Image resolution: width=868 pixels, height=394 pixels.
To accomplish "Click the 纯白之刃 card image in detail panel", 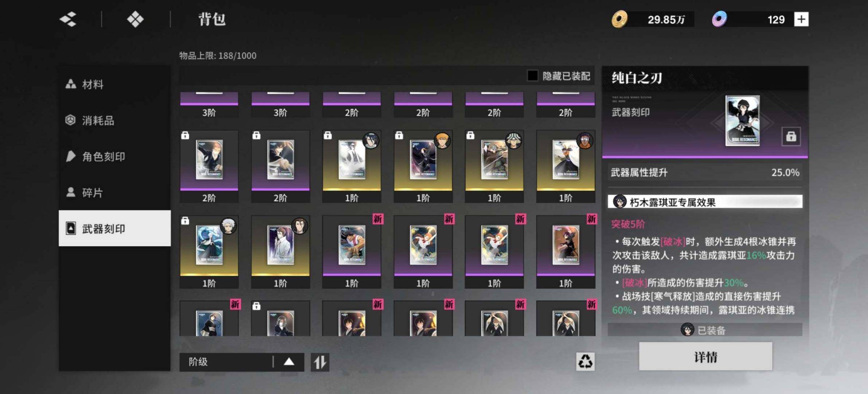I will click(742, 120).
